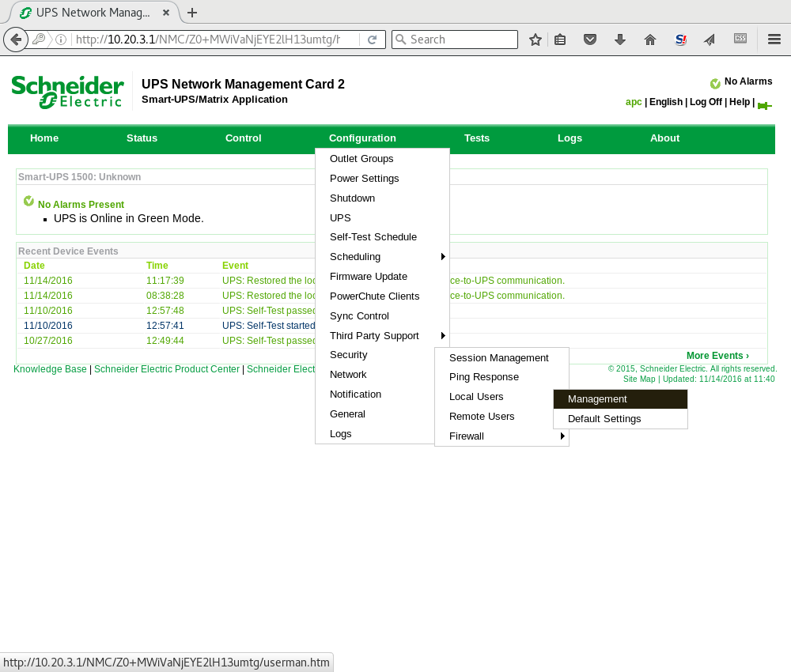Image resolution: width=791 pixels, height=672 pixels.
Task: Open the Knowledge Base link
Action: point(50,369)
